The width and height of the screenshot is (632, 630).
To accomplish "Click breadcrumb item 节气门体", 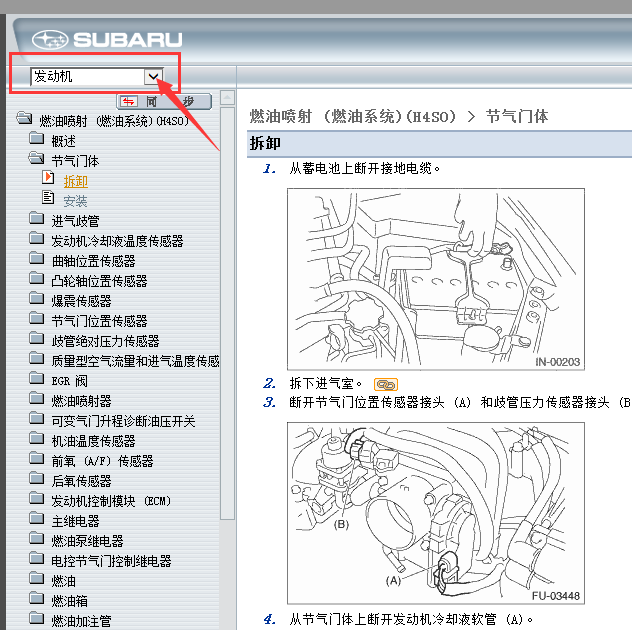I will (x=517, y=117).
